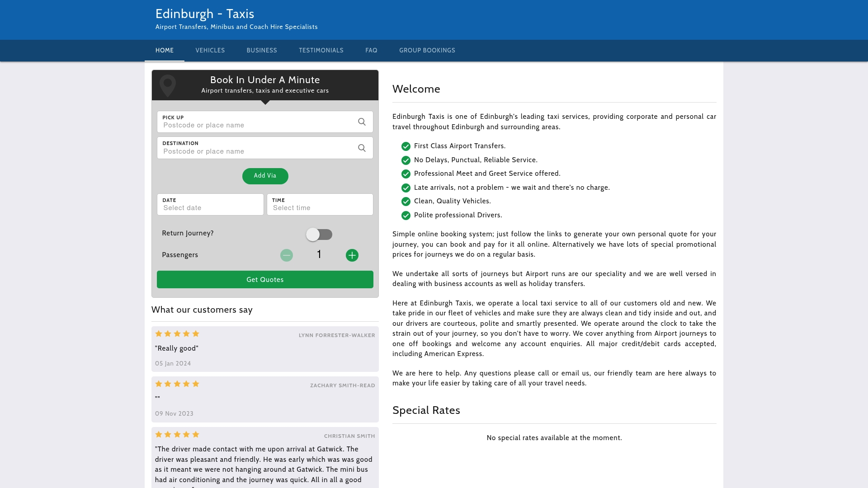This screenshot has height=488, width=868.
Task: Click the pickup location search icon
Action: point(362,122)
